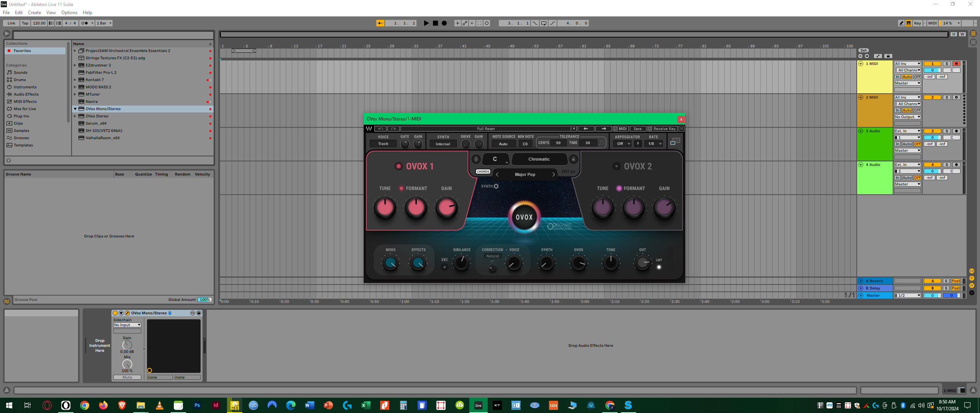Toggle OVOX 2 power button

coord(616,166)
